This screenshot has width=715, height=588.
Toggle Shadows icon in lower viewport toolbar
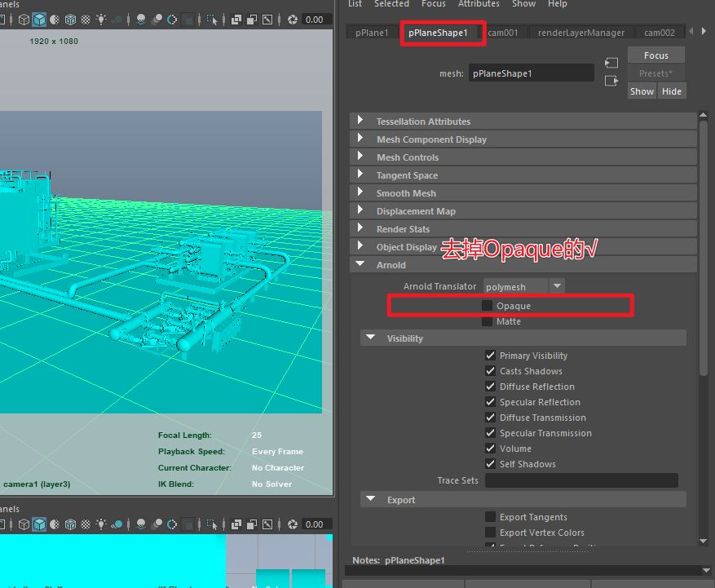117,524
